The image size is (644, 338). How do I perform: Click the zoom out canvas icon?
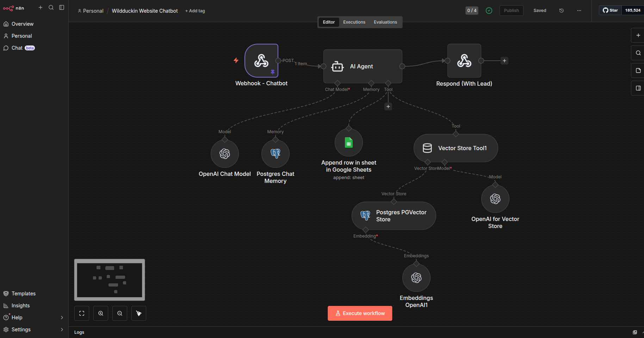coord(120,313)
